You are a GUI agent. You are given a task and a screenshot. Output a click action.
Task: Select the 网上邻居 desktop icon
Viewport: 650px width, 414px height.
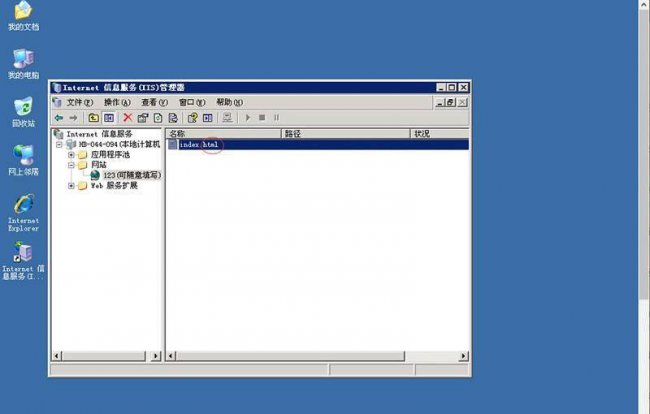[x=23, y=160]
